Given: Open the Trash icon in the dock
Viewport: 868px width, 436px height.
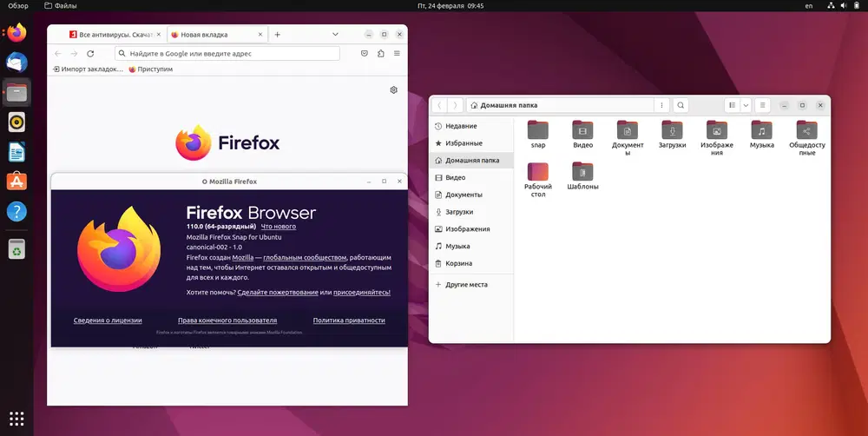Looking at the screenshot, I should tap(16, 249).
